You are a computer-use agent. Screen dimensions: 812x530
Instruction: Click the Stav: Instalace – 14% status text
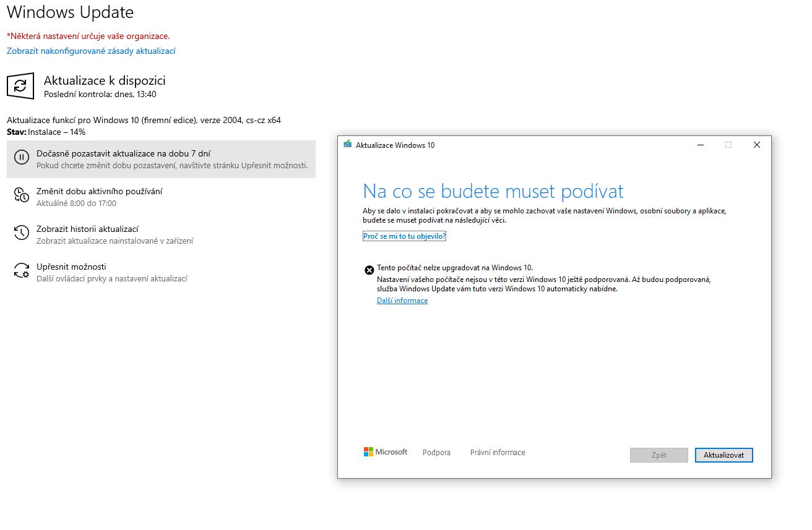pyautogui.click(x=46, y=132)
